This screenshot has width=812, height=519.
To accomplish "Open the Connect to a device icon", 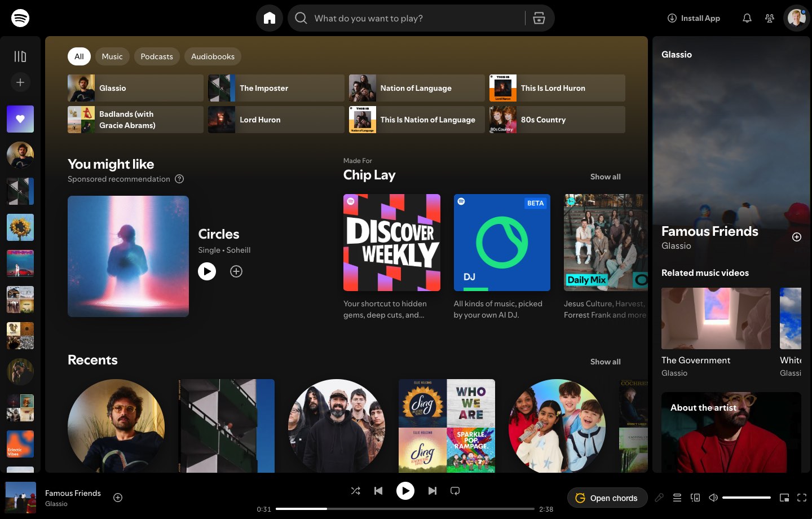I will coord(695,498).
